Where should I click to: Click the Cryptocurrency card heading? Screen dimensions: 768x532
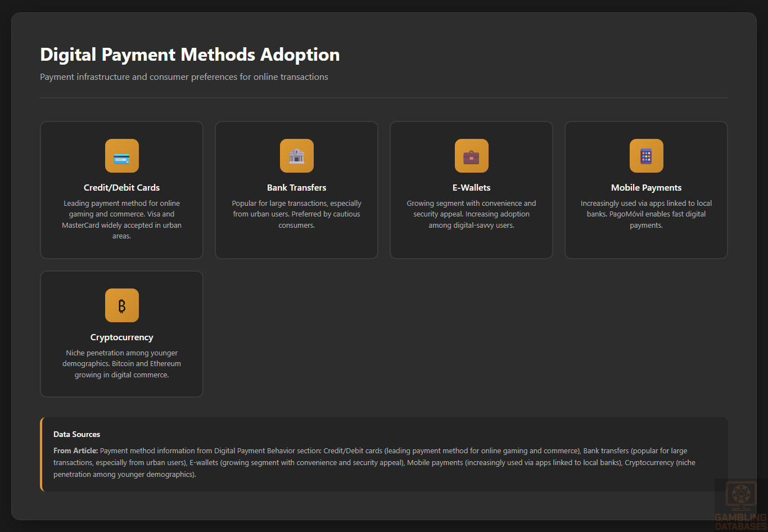pos(121,337)
